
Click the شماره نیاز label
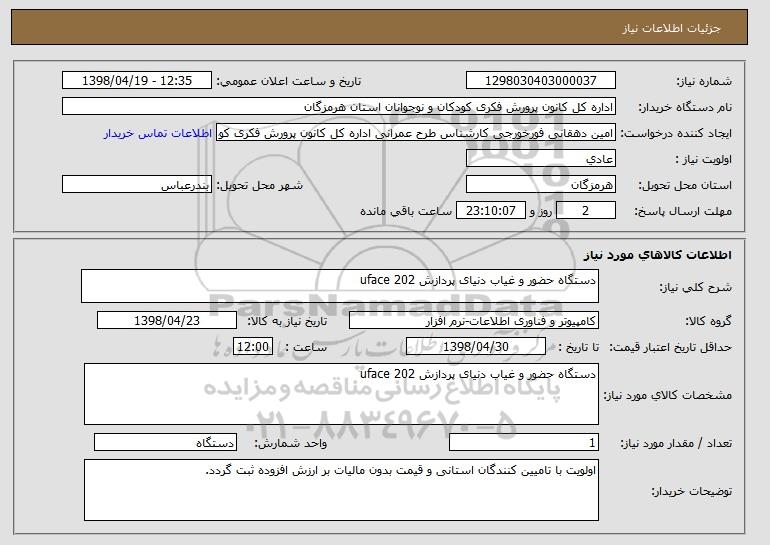pyautogui.click(x=704, y=82)
